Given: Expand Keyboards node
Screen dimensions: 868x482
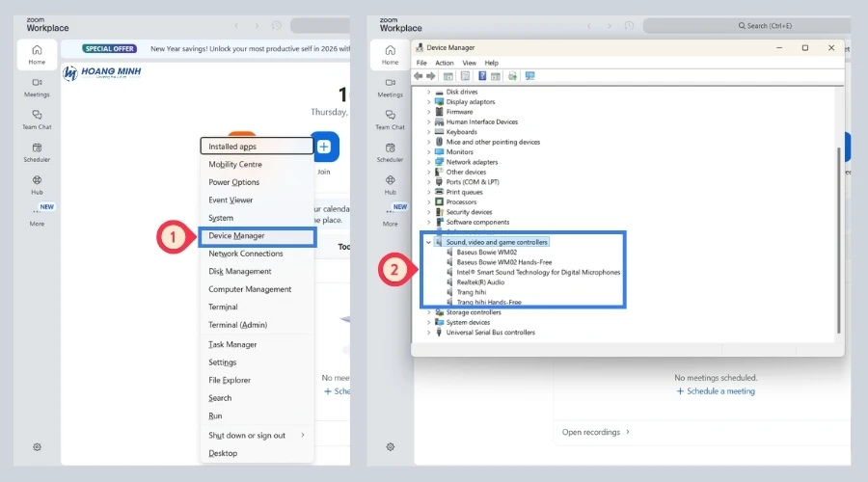Looking at the screenshot, I should click(x=428, y=132).
